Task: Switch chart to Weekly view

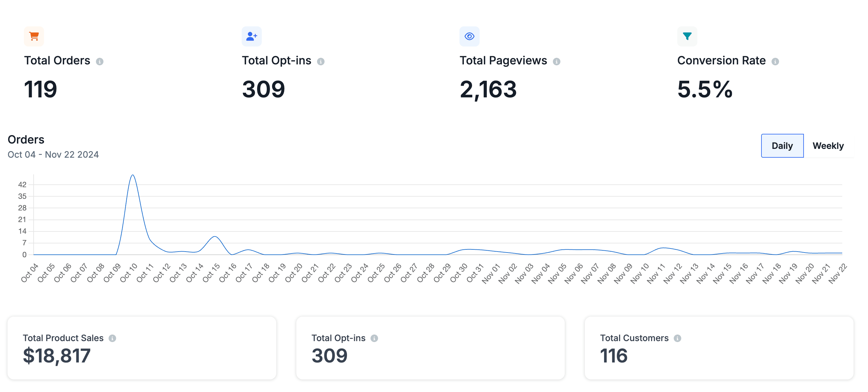Action: pos(828,146)
